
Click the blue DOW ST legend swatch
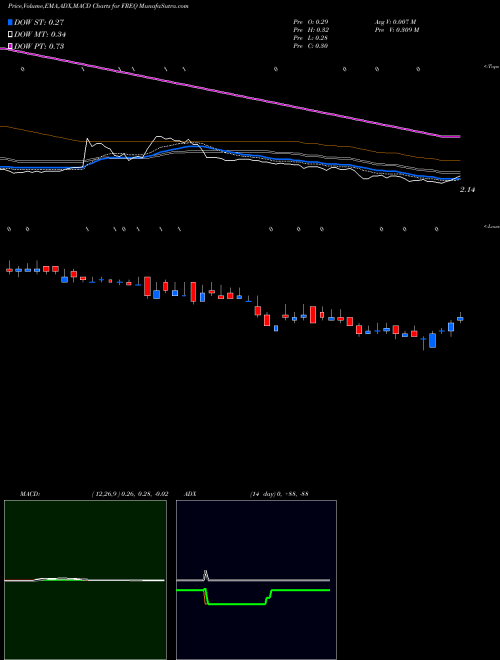click(10, 22)
